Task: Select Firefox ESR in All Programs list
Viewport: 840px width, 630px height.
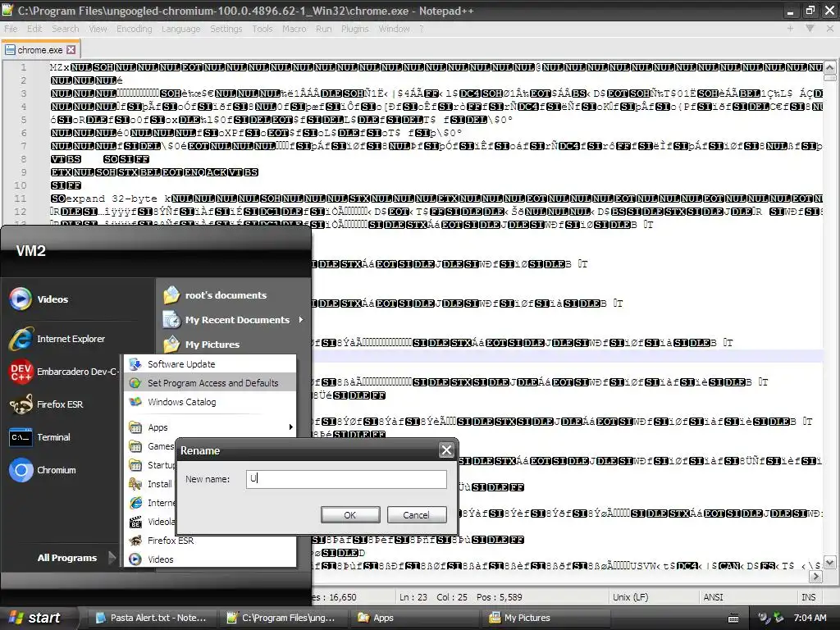Action: click(x=210, y=540)
